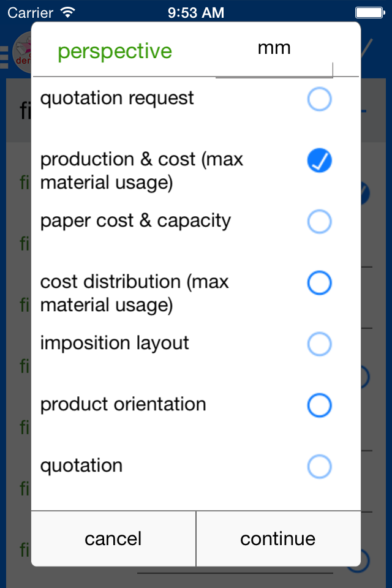Click the quotation request label text
This screenshot has width=392, height=588.
tap(117, 98)
